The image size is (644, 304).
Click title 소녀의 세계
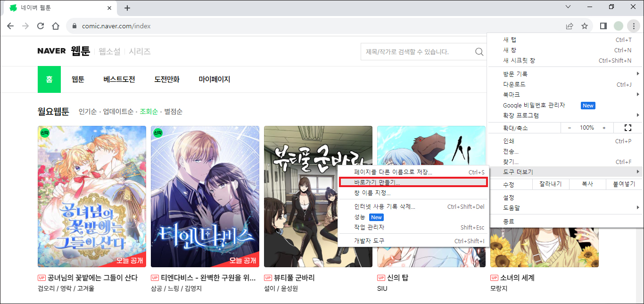pos(517,278)
